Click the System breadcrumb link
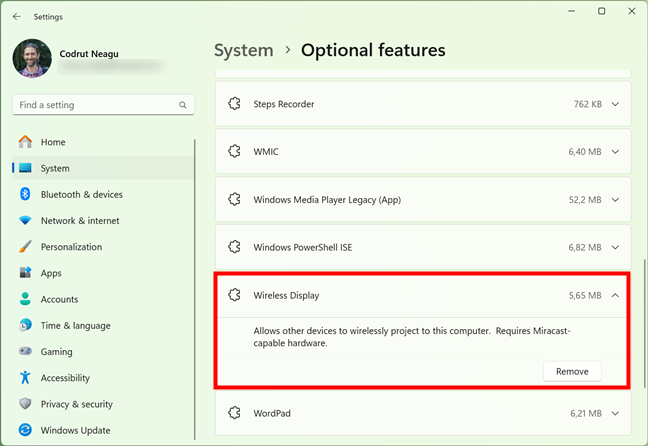This screenshot has height=446, width=648. [244, 50]
